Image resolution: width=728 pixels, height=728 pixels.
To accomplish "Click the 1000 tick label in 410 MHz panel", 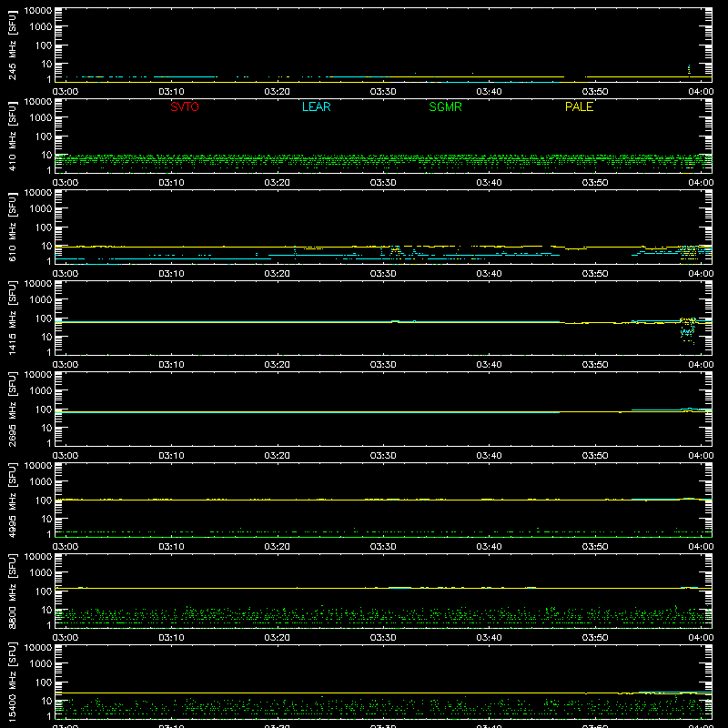I will coord(41,118).
